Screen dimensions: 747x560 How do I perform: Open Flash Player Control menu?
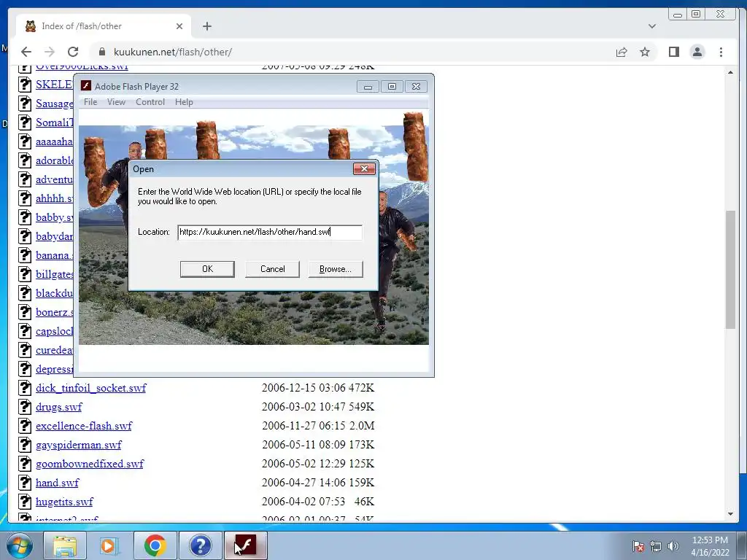[x=150, y=102]
